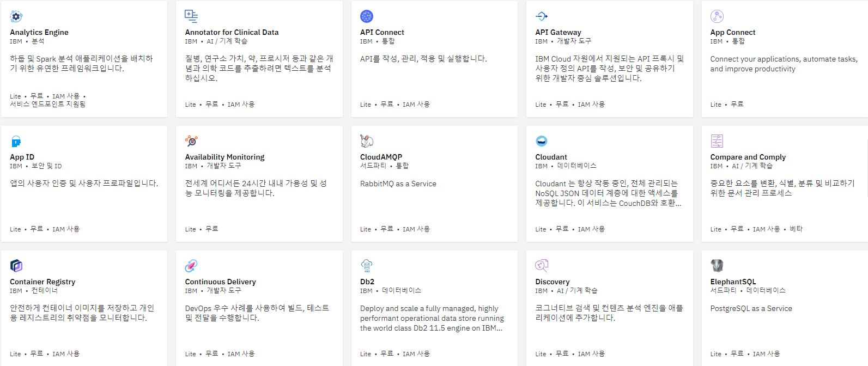Click the Compare and Comply document icon
The image size is (868, 366).
717,141
